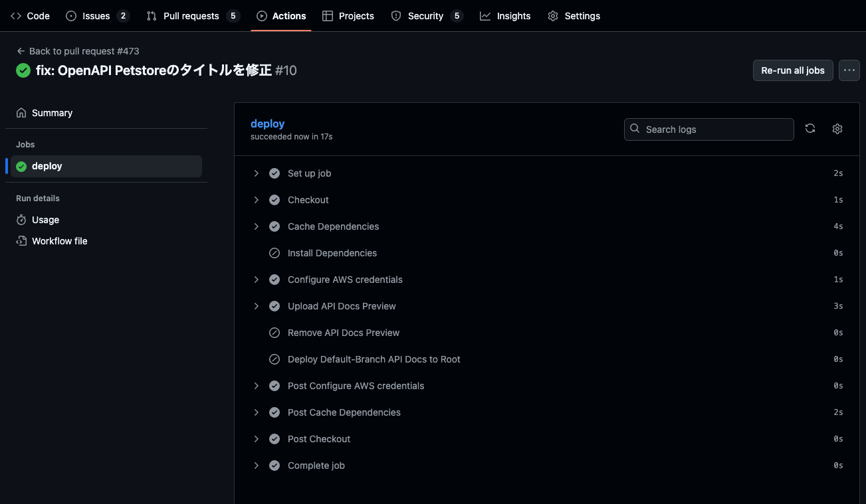This screenshot has height=504, width=866.
Task: Click the Remove API Docs Preview step text
Action: pos(344,333)
